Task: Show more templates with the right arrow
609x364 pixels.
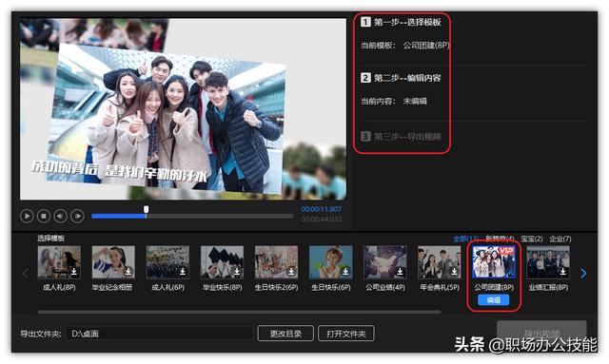Action: pos(583,273)
